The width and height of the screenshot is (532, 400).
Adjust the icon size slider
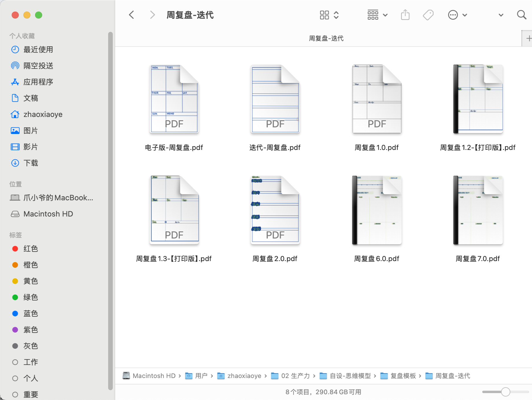pyautogui.click(x=505, y=392)
